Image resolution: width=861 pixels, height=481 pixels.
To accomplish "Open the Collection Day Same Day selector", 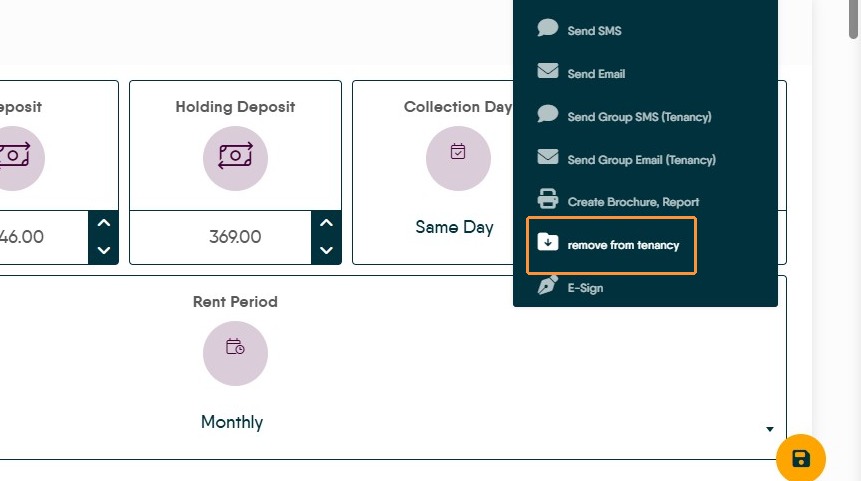I will 454,227.
